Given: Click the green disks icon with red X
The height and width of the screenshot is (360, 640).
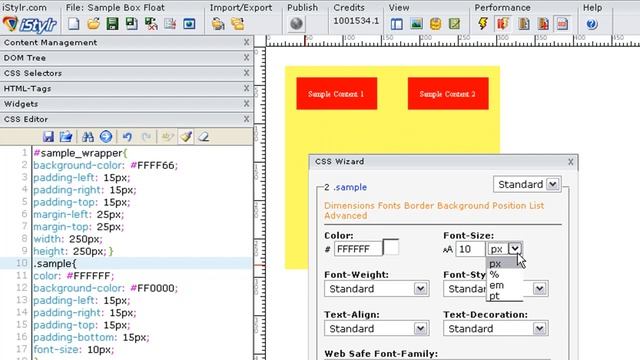Looking at the screenshot, I should coord(151,24).
